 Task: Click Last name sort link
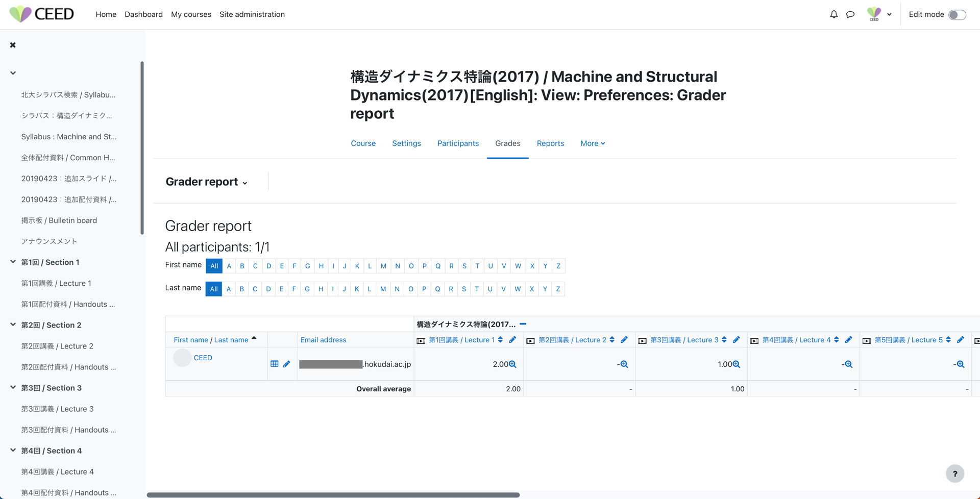pyautogui.click(x=231, y=340)
